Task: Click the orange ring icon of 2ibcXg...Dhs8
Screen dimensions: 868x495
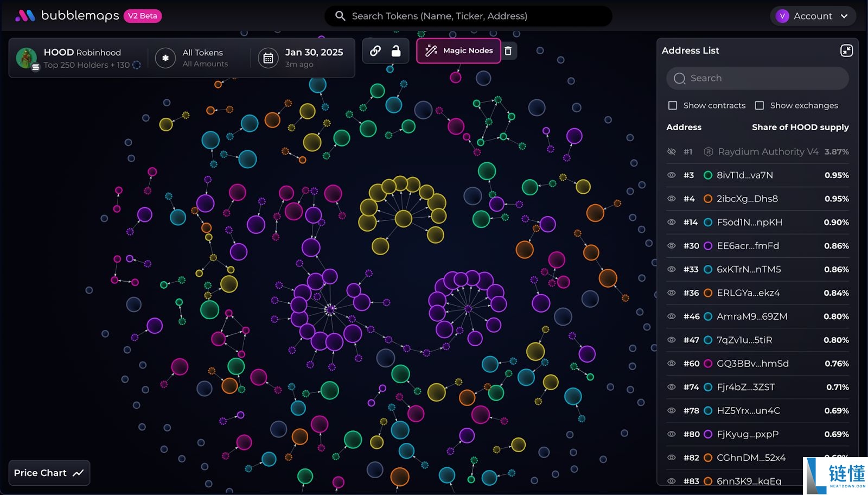Action: point(708,199)
